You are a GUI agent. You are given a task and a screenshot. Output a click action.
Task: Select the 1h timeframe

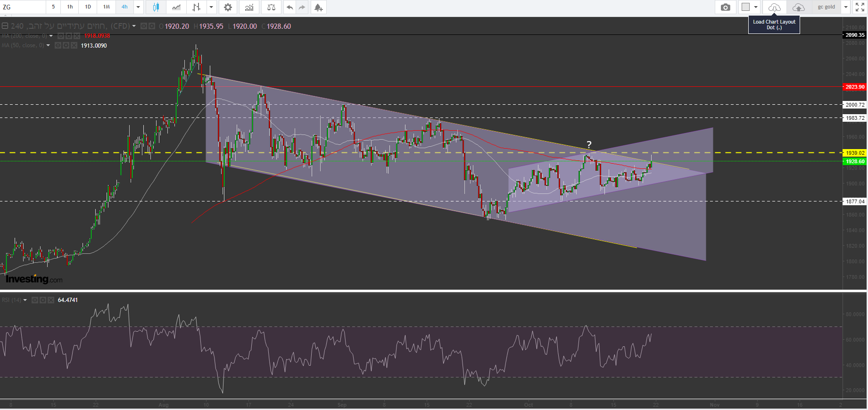[x=70, y=7]
